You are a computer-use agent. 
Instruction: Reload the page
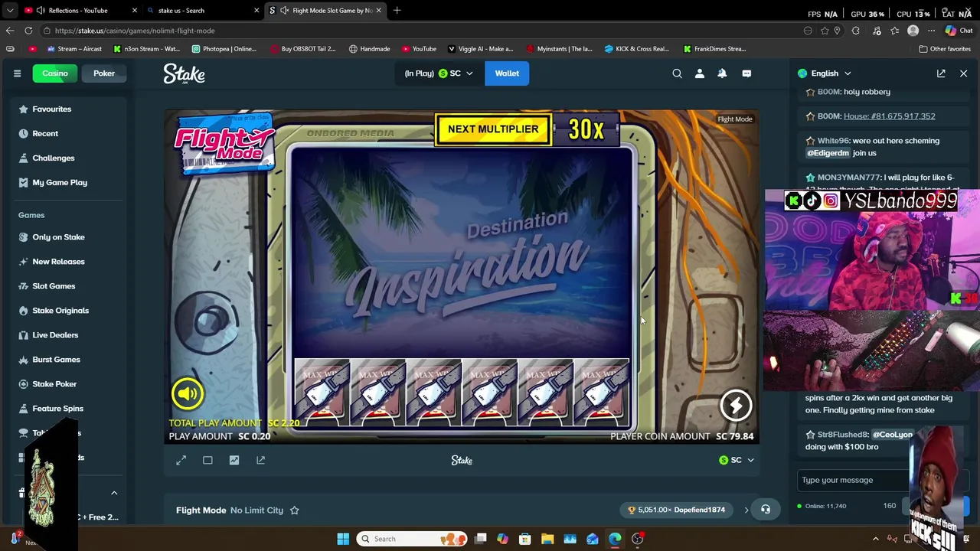point(28,31)
